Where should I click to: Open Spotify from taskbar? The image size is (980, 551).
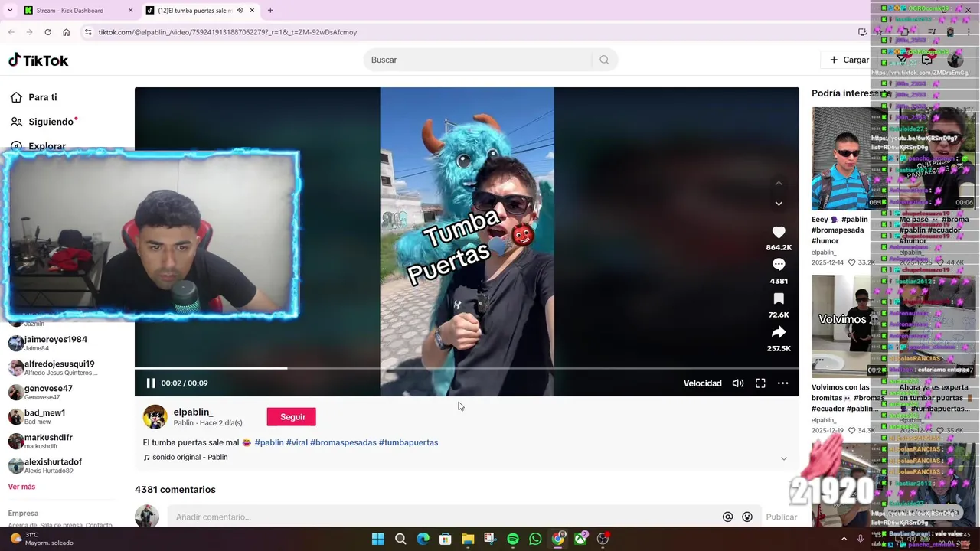pyautogui.click(x=512, y=540)
